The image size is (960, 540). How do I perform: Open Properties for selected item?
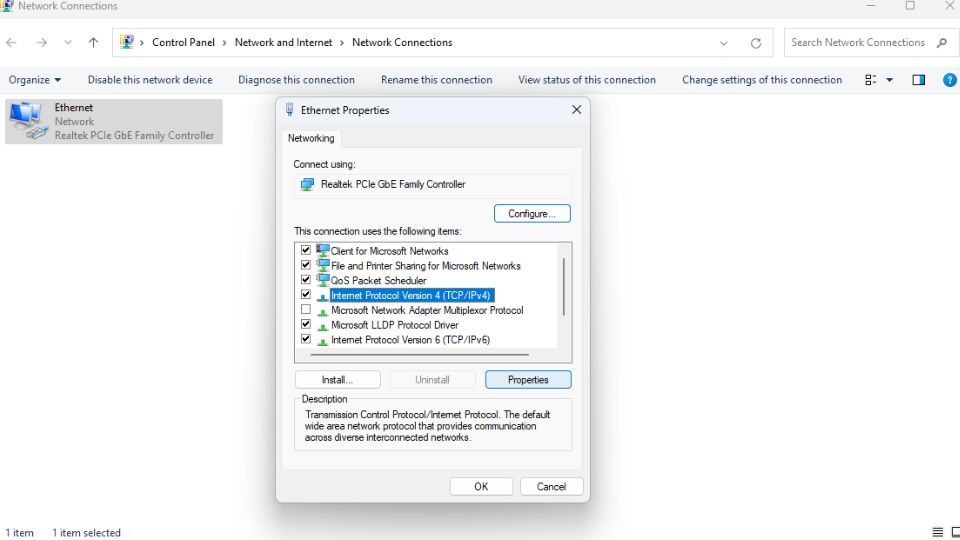(x=528, y=380)
